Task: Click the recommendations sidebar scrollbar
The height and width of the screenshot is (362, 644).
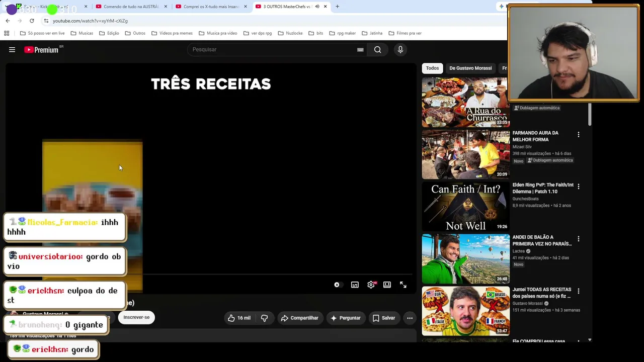Action: [x=590, y=116]
